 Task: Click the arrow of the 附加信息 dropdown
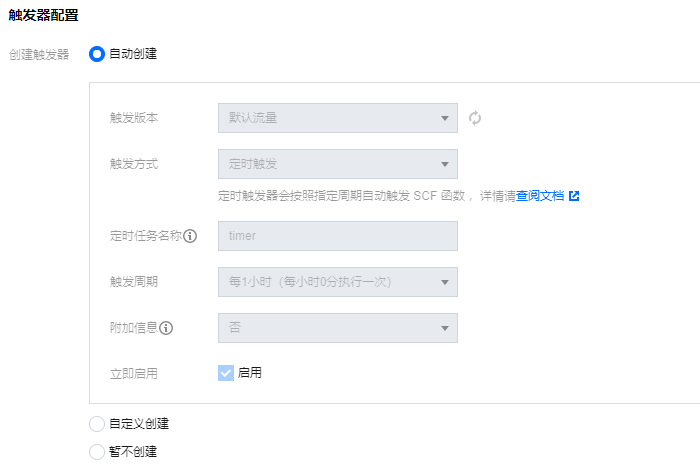click(445, 328)
